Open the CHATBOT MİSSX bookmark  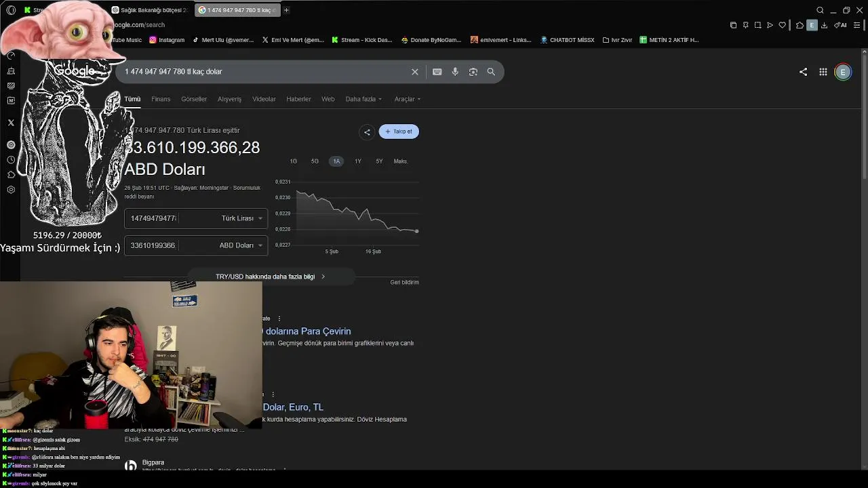[x=567, y=40]
